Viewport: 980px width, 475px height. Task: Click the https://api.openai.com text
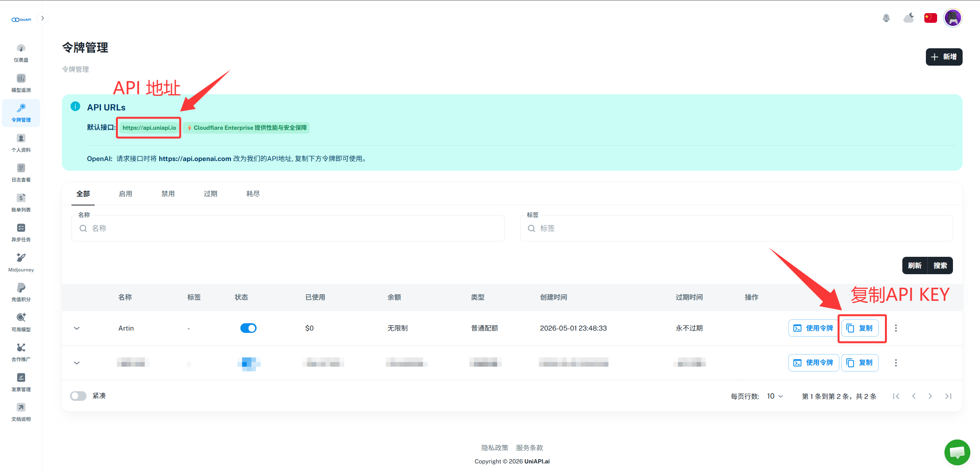coord(195,159)
